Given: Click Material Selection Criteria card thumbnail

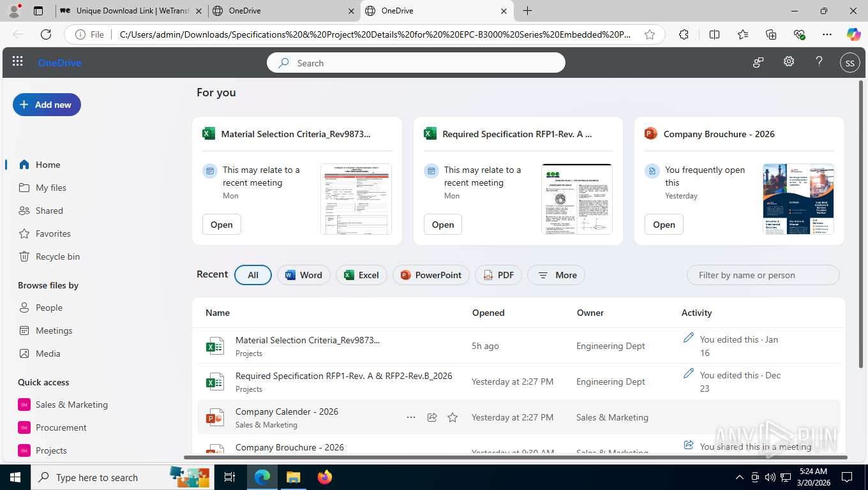Looking at the screenshot, I should coord(356,199).
